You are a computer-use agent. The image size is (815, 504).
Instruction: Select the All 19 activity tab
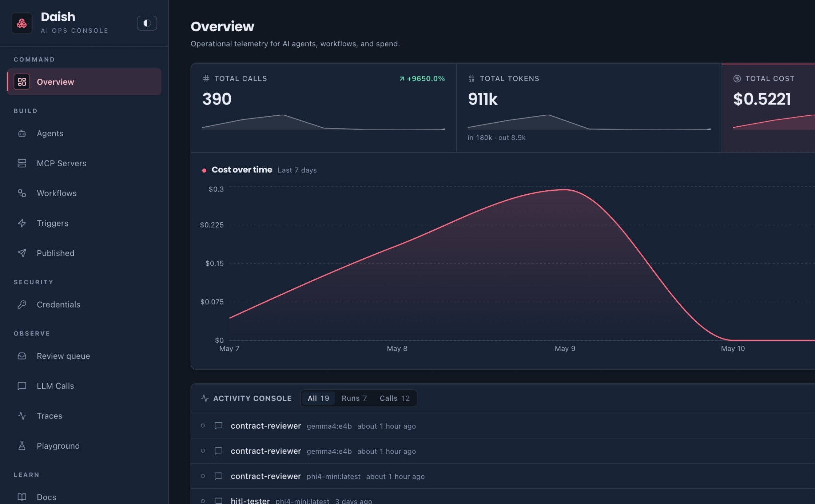coord(318,398)
